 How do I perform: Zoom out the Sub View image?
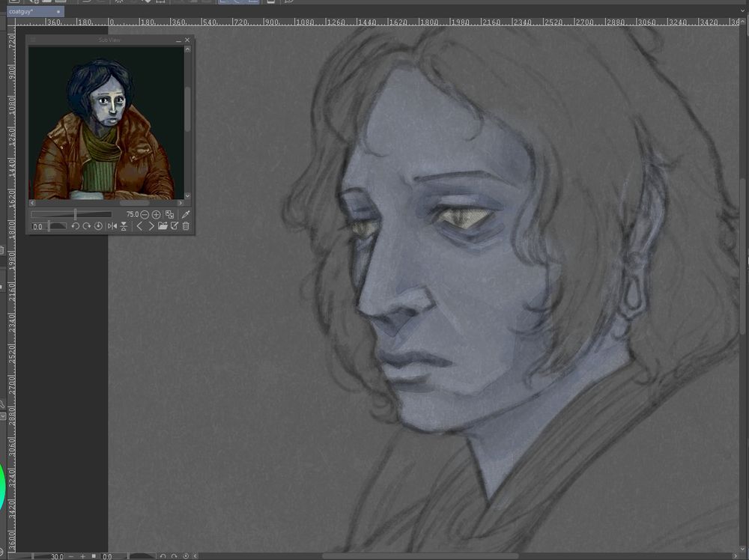[x=145, y=214]
